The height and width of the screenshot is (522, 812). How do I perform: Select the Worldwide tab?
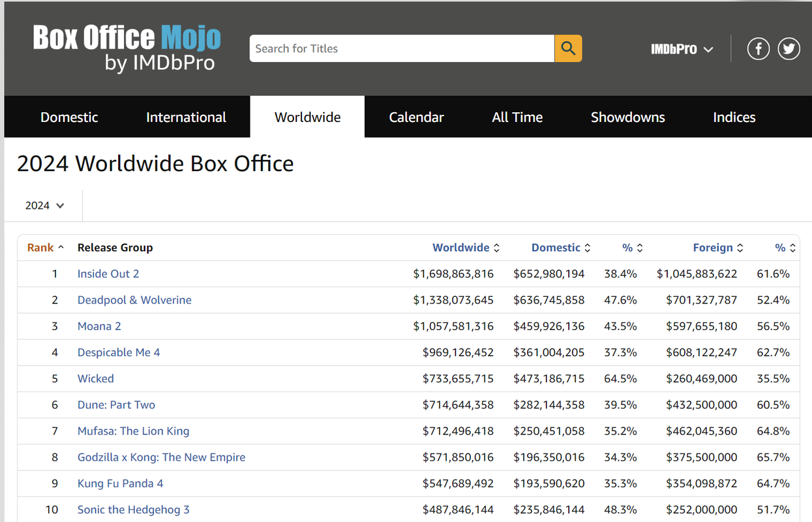click(307, 117)
